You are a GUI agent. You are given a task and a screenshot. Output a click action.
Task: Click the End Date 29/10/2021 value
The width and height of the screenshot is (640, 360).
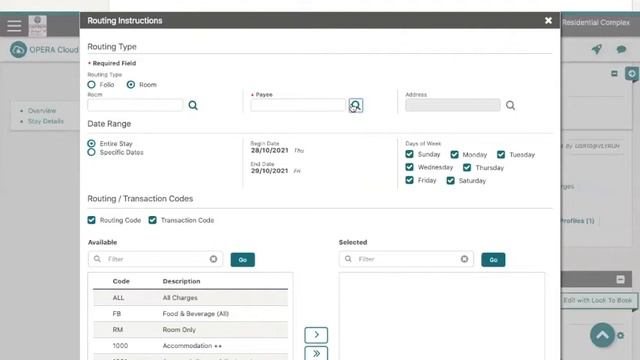269,171
